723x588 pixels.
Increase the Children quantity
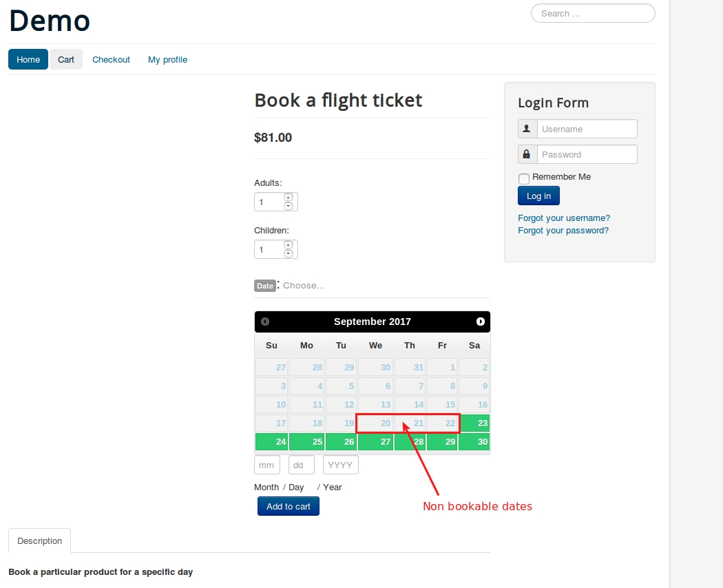click(289, 245)
